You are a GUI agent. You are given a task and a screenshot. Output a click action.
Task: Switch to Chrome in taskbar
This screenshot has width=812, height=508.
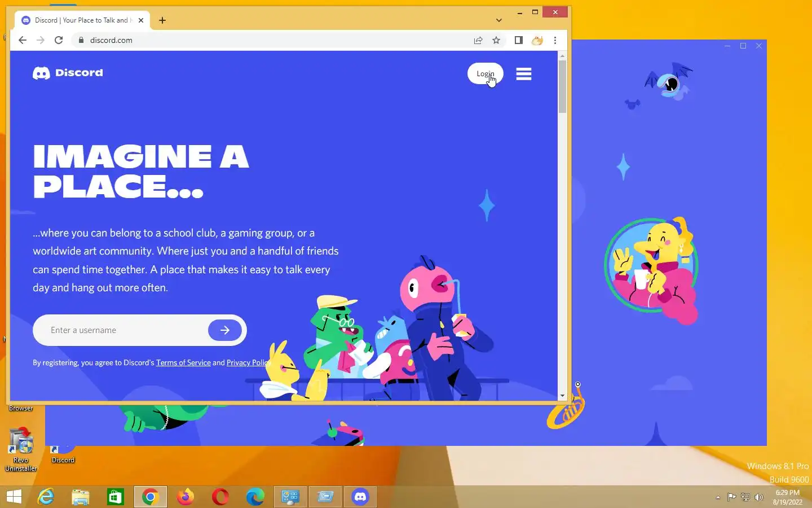151,497
